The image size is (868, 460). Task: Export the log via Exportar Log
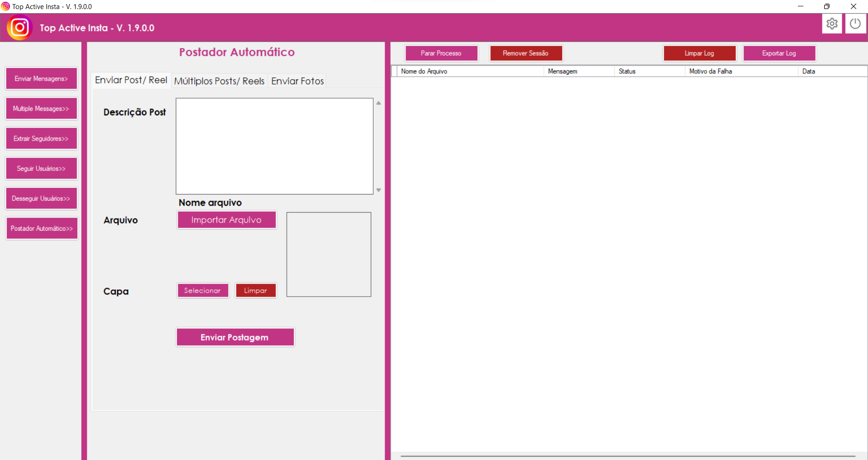click(778, 53)
